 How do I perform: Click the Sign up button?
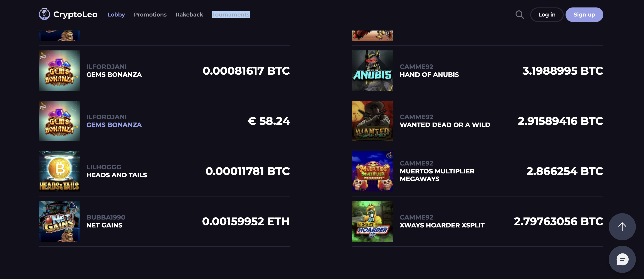tap(584, 14)
